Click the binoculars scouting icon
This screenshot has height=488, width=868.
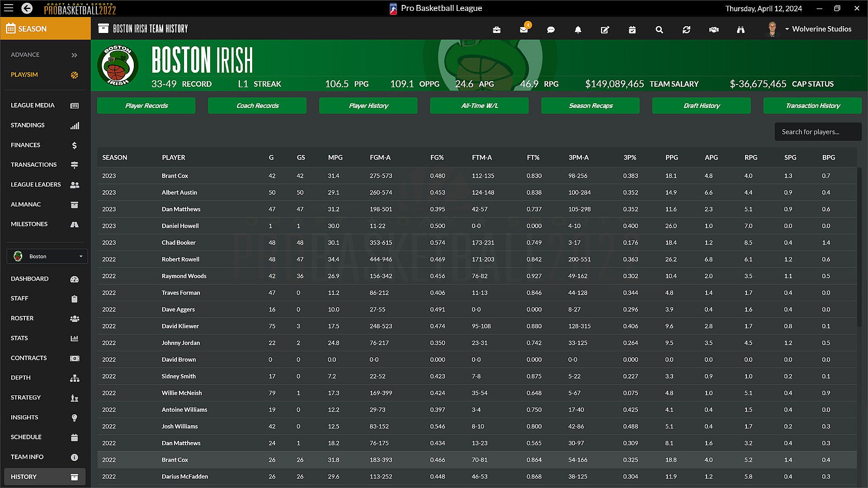pyautogui.click(x=741, y=30)
